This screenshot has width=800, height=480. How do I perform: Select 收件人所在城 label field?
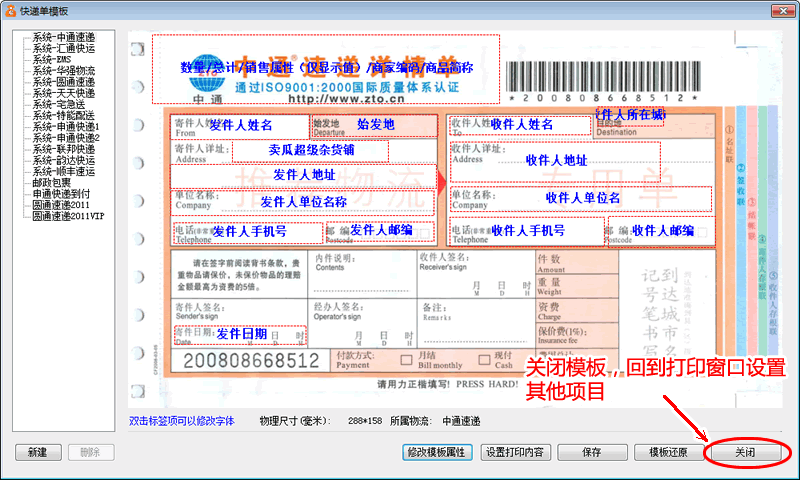coord(631,115)
